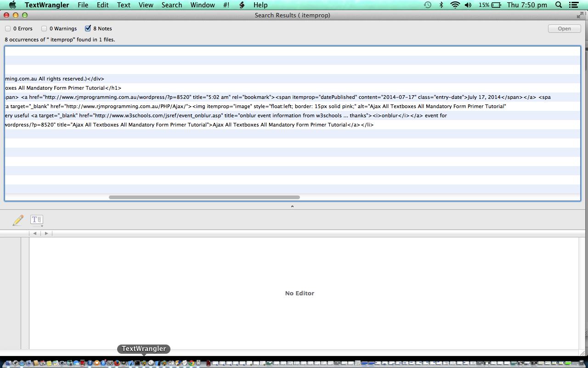Screen dimensions: 588x368
Task: Click the pencil document-state icon
Action: (x=18, y=220)
